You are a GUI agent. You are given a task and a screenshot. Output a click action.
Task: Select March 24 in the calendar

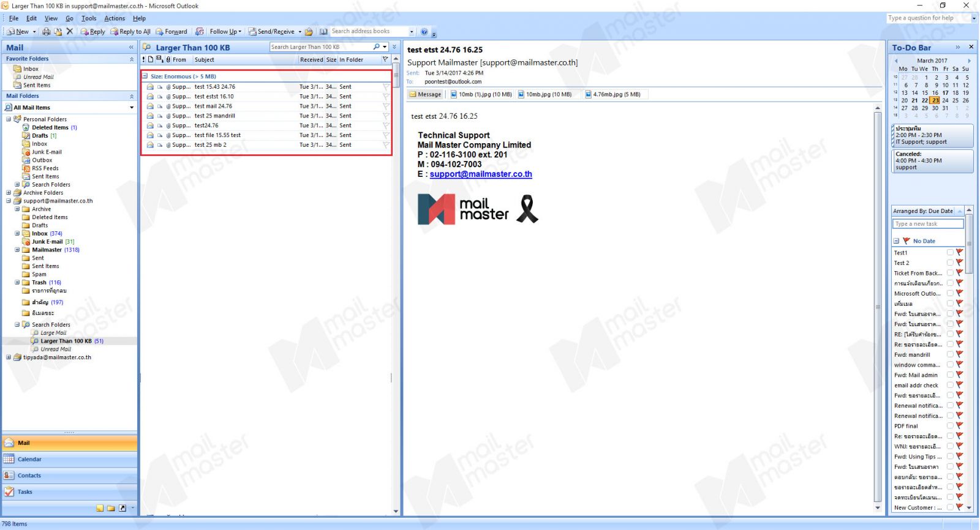click(945, 100)
